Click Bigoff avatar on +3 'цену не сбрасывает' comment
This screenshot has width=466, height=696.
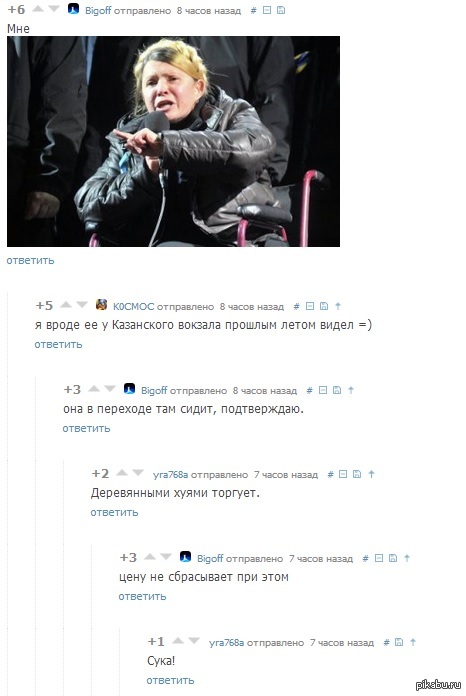186,557
